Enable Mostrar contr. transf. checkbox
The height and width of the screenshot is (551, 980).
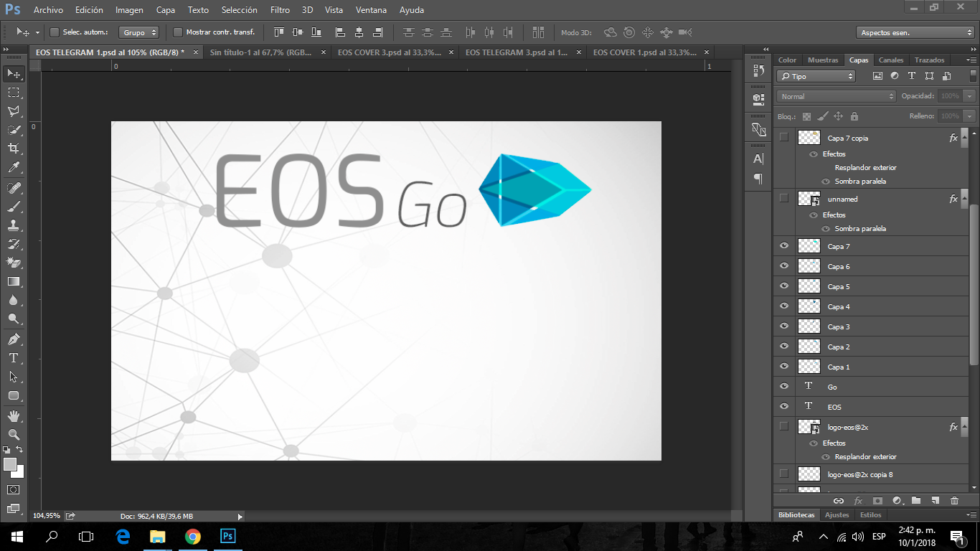pos(178,32)
